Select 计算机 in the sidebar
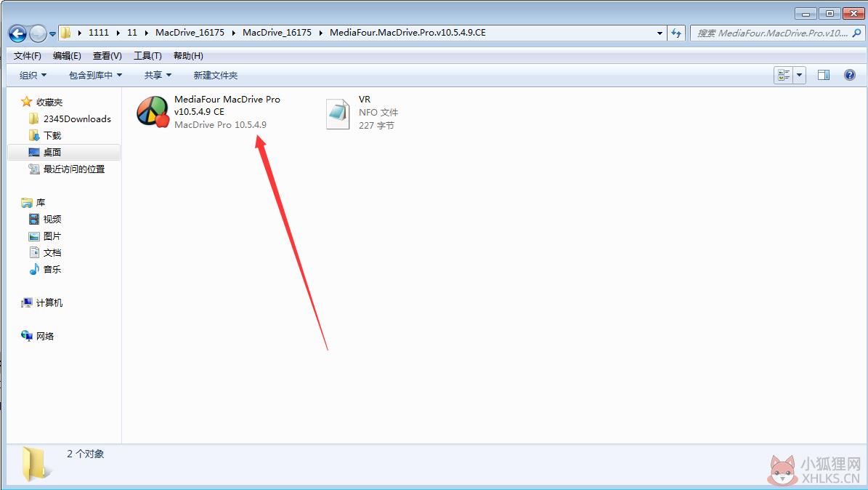 pos(49,302)
